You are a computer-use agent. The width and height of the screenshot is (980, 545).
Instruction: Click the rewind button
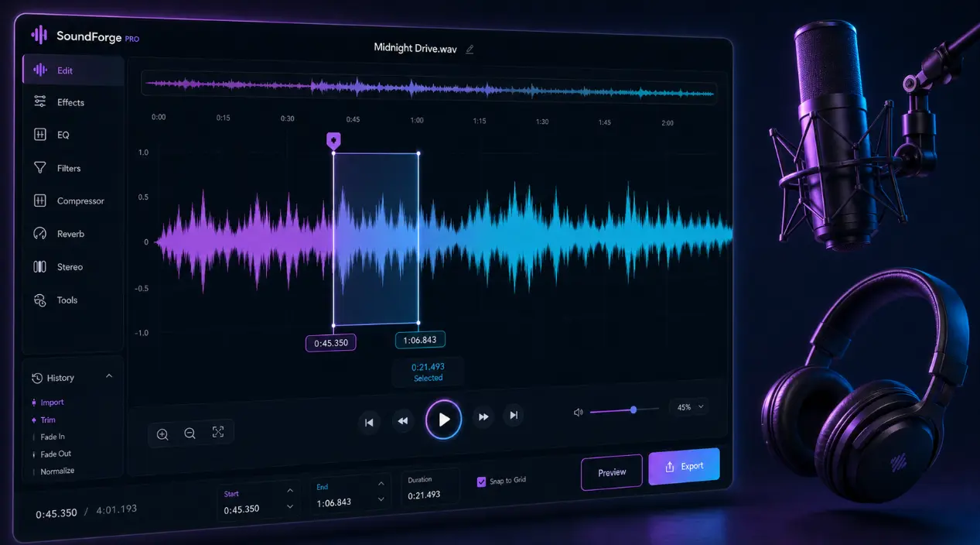point(402,421)
